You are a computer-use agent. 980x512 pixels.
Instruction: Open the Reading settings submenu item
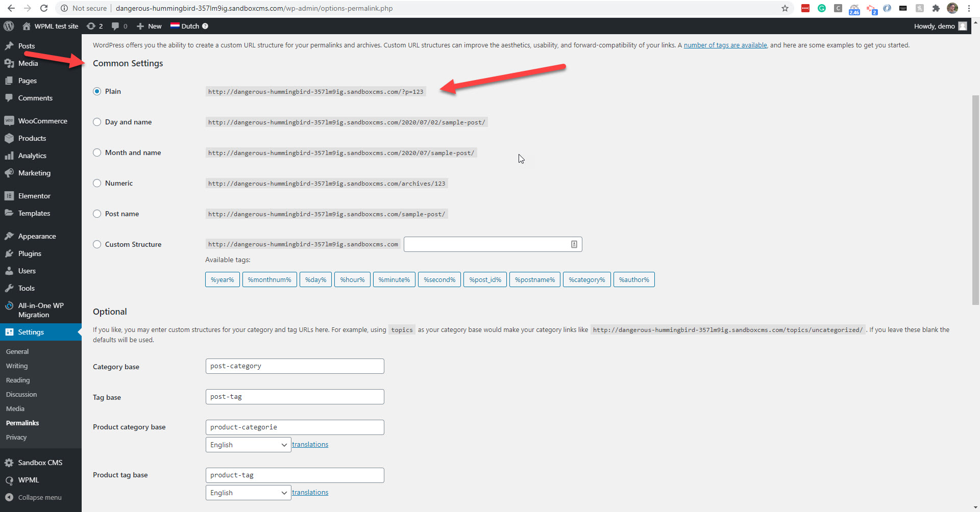click(18, 380)
